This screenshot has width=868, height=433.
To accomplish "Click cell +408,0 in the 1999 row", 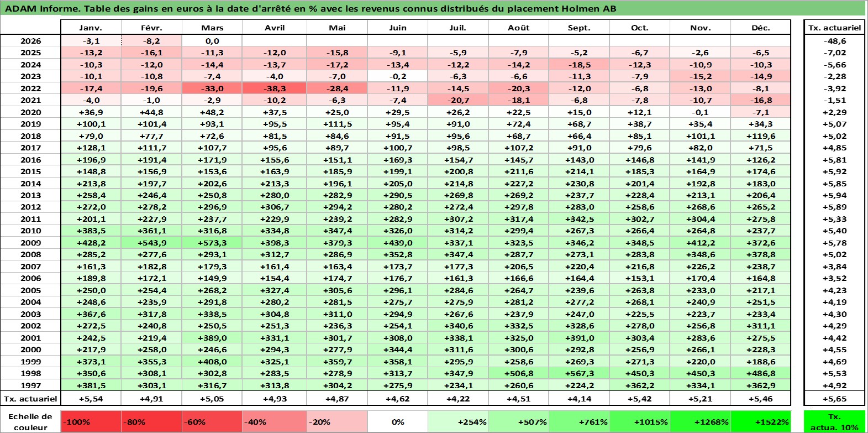I will [x=212, y=362].
